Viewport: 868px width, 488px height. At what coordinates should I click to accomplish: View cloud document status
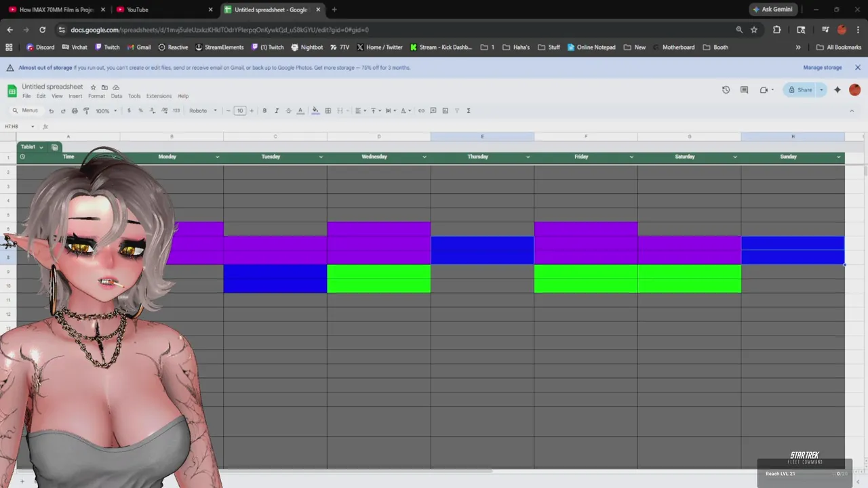[x=116, y=87]
